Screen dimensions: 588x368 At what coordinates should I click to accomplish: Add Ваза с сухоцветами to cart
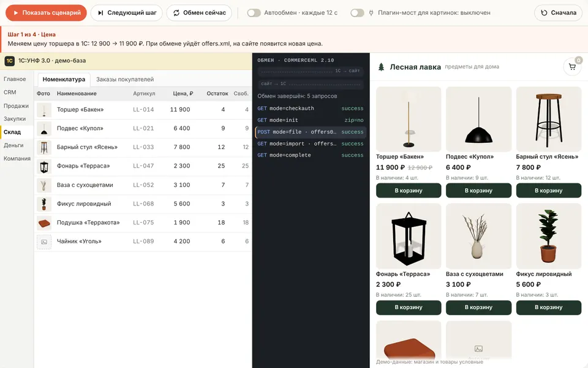478,307
